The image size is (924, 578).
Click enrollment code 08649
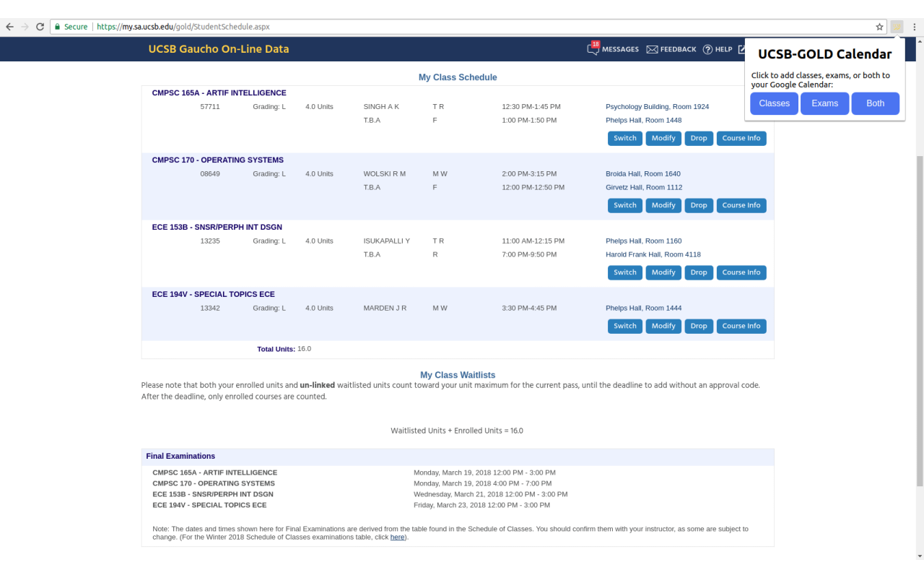pyautogui.click(x=210, y=174)
